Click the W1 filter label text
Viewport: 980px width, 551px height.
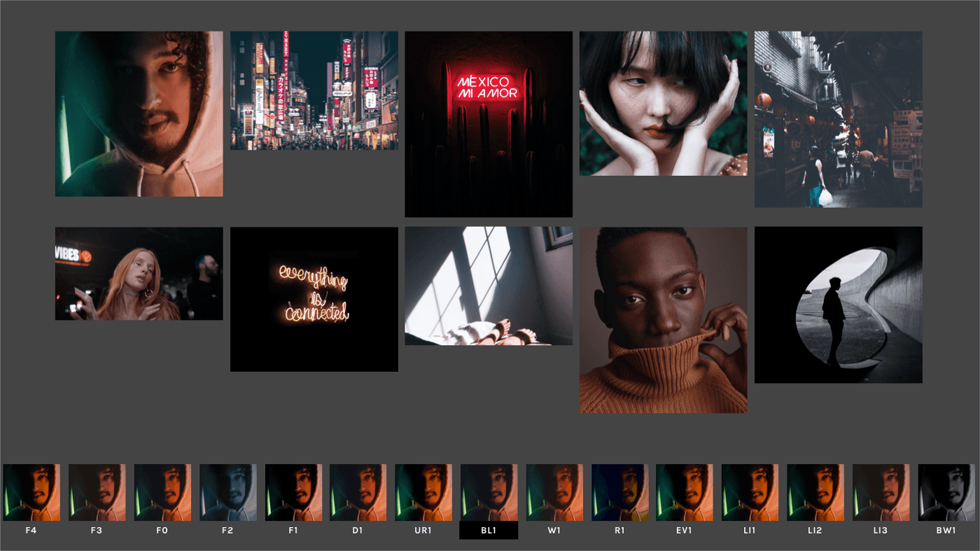click(554, 531)
